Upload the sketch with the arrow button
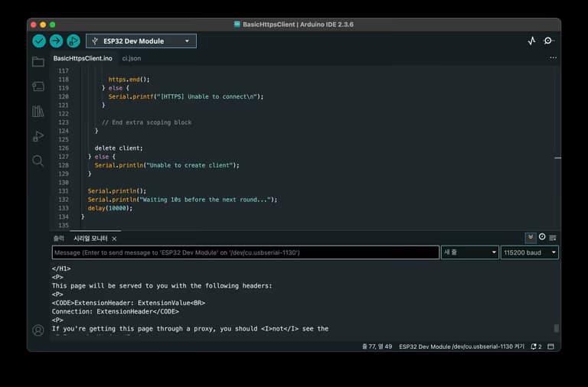Image resolution: width=588 pixels, height=387 pixels. point(56,41)
